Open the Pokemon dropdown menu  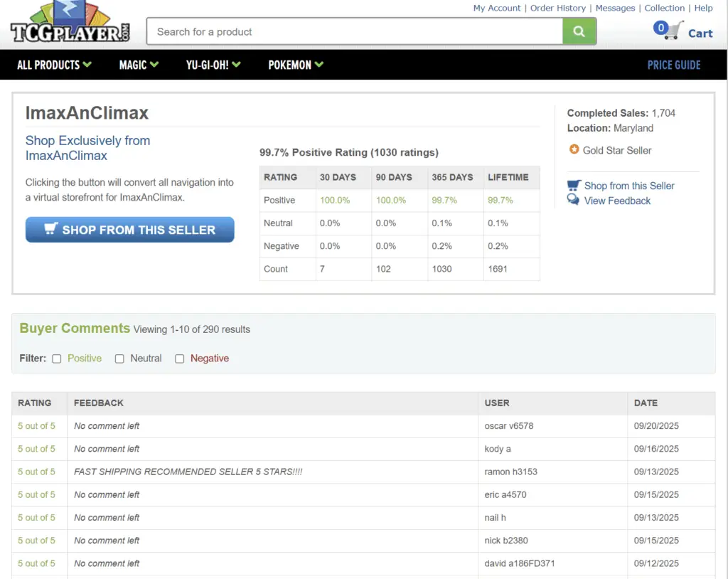tap(296, 65)
